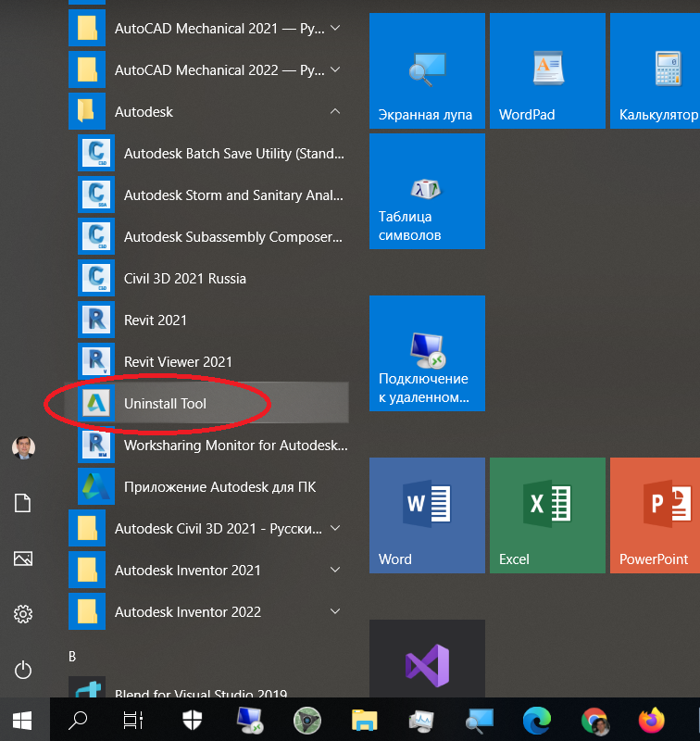Open Magnifier icon on the taskbar
Image resolution: width=700 pixels, height=741 pixels.
pyautogui.click(x=479, y=721)
